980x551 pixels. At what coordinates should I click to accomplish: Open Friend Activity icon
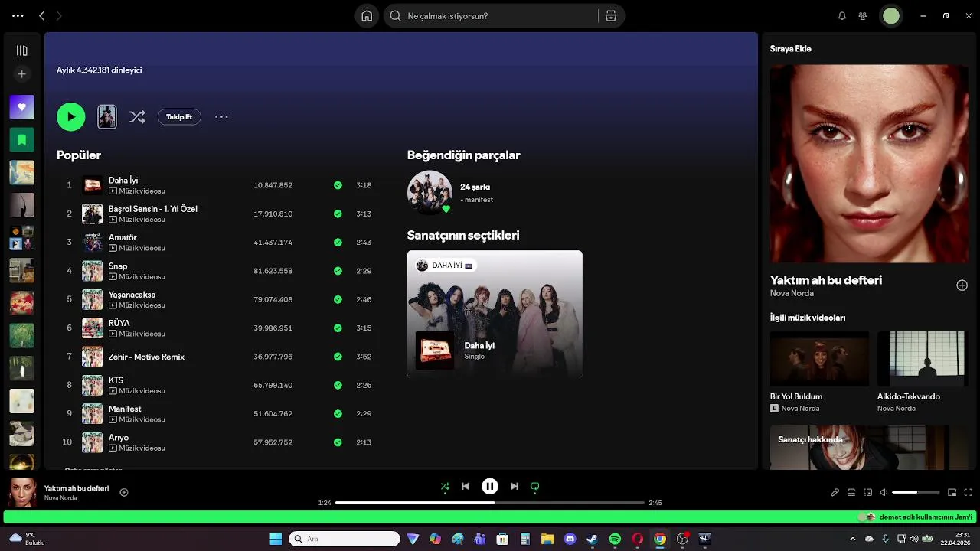(x=863, y=16)
